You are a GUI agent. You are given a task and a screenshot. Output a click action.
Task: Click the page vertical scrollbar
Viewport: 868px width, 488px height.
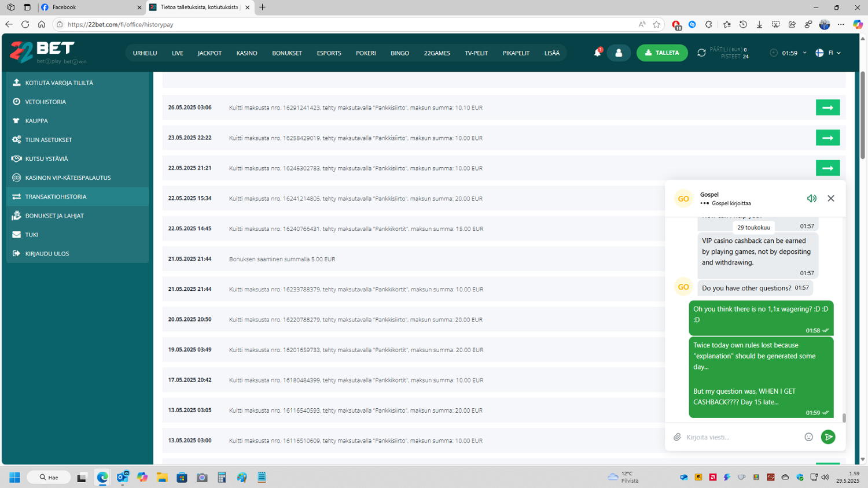coord(862,116)
